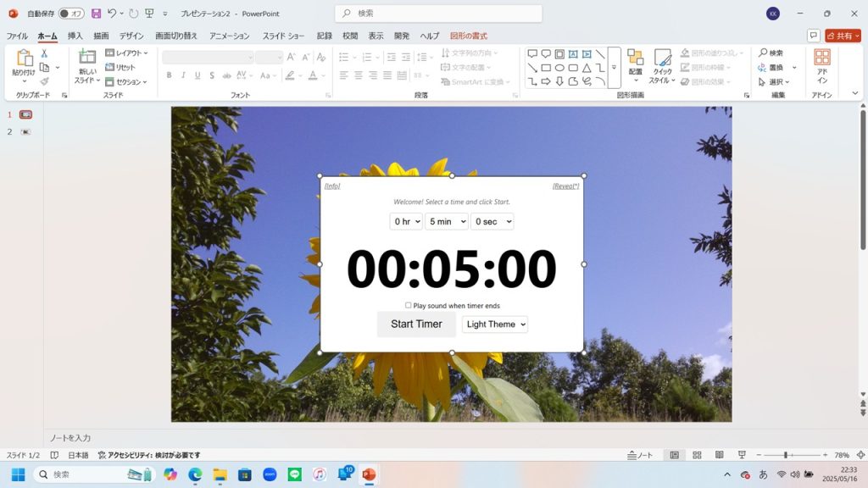Open the comments icon near Share
The width and height of the screenshot is (868, 488).
point(813,36)
